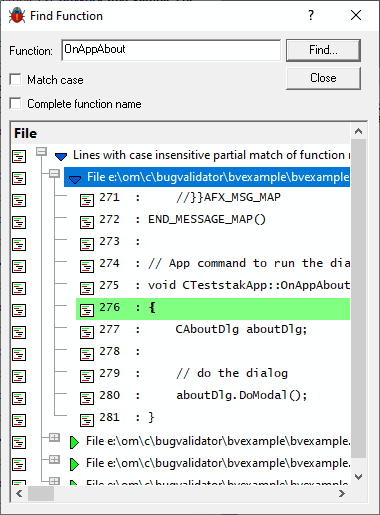This screenshot has height=515, width=380.
Task: Select empty line 273
Action: click(x=213, y=242)
